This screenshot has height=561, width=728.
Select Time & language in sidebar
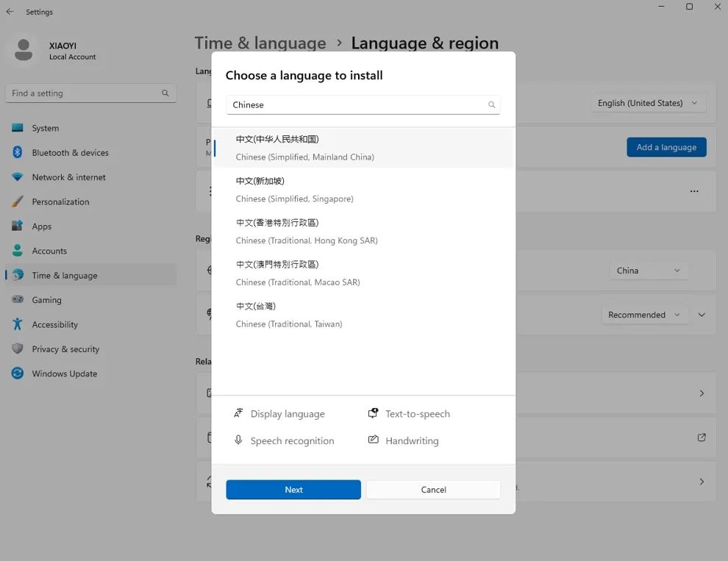(x=90, y=276)
